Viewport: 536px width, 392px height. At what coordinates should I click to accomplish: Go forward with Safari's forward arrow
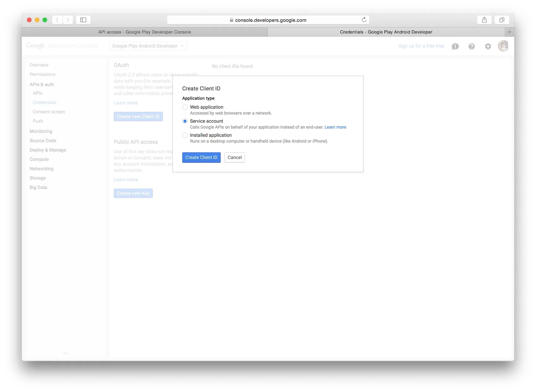click(x=68, y=20)
